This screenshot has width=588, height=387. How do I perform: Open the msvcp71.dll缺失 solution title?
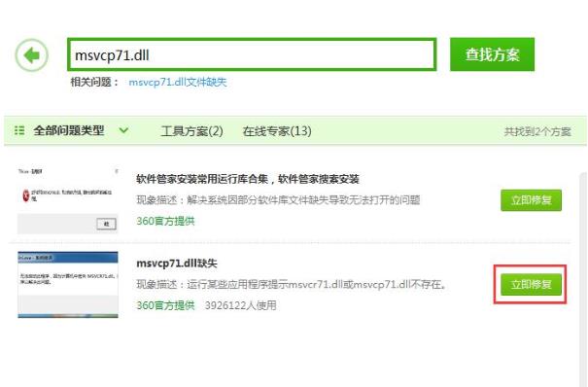point(177,264)
